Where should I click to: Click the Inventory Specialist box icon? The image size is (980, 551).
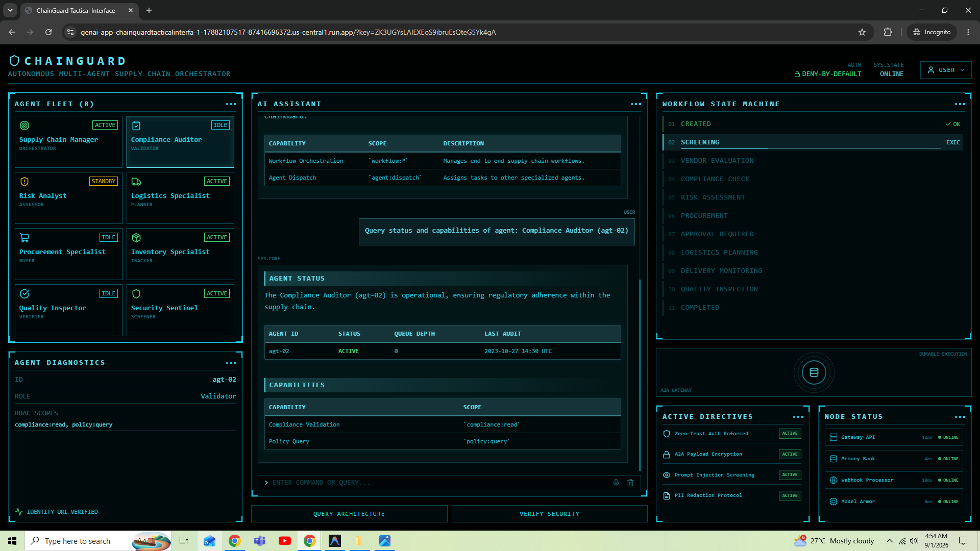coord(136,238)
